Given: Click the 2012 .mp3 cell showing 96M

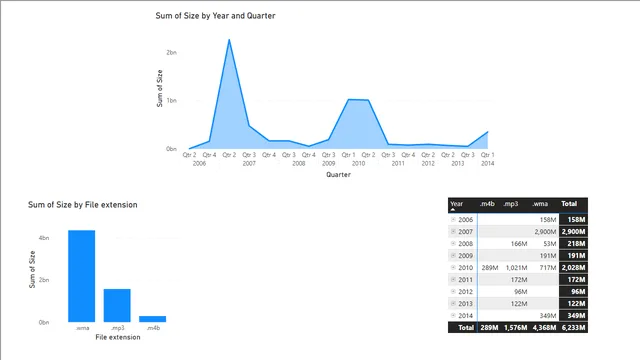Looking at the screenshot, I should pyautogui.click(x=520, y=291).
